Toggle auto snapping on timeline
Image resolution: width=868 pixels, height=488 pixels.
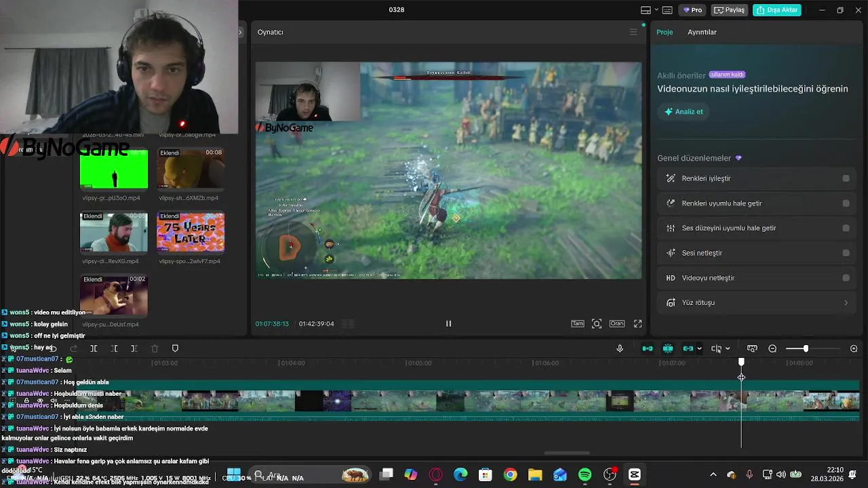[668, 348]
